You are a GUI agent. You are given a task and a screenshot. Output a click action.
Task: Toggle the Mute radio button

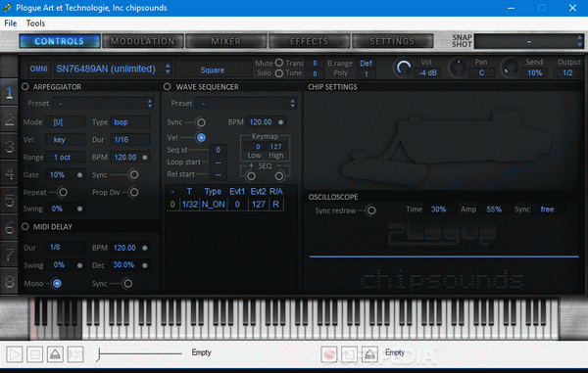coord(279,63)
